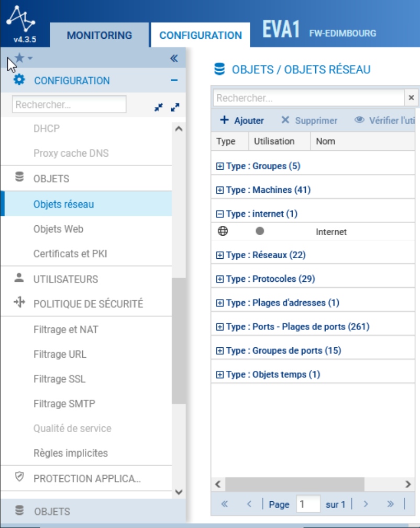Click the Internet globe icon in row

tap(223, 231)
